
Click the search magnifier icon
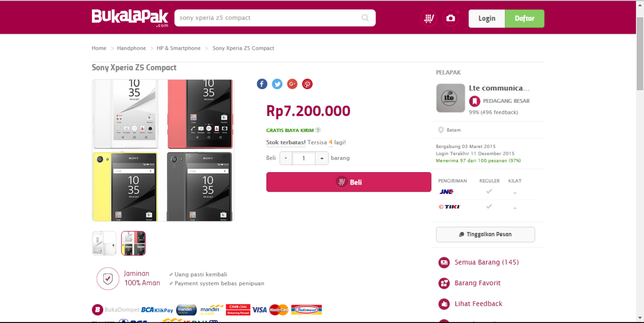pos(365,18)
